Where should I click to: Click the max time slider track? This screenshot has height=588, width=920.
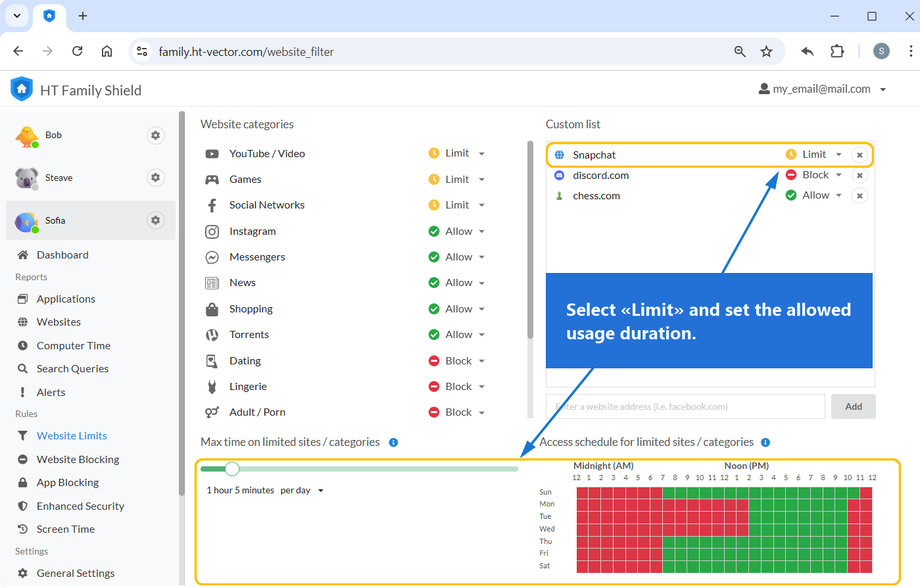pos(359,469)
